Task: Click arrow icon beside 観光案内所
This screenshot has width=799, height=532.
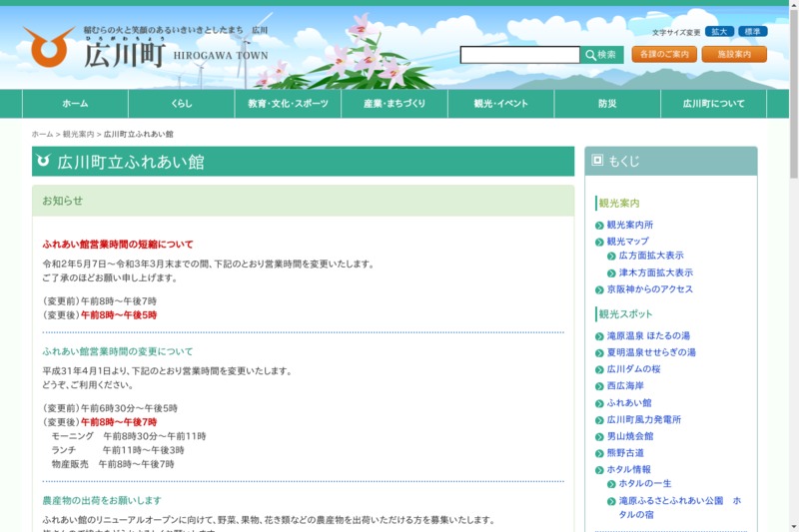Action: point(599,226)
